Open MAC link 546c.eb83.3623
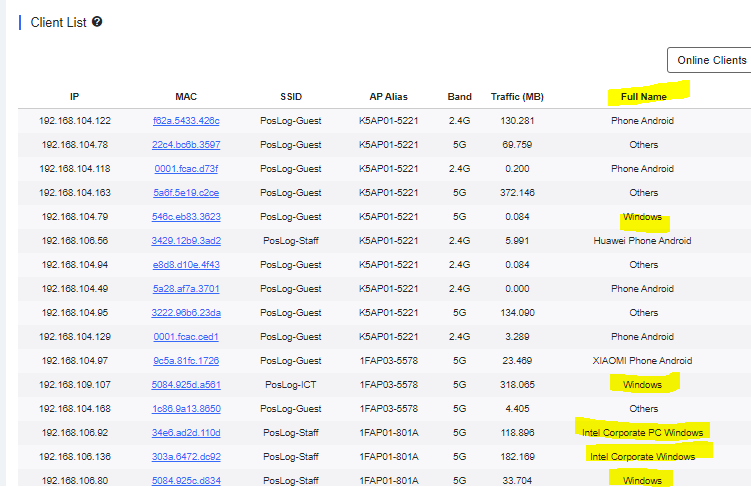 point(186,216)
